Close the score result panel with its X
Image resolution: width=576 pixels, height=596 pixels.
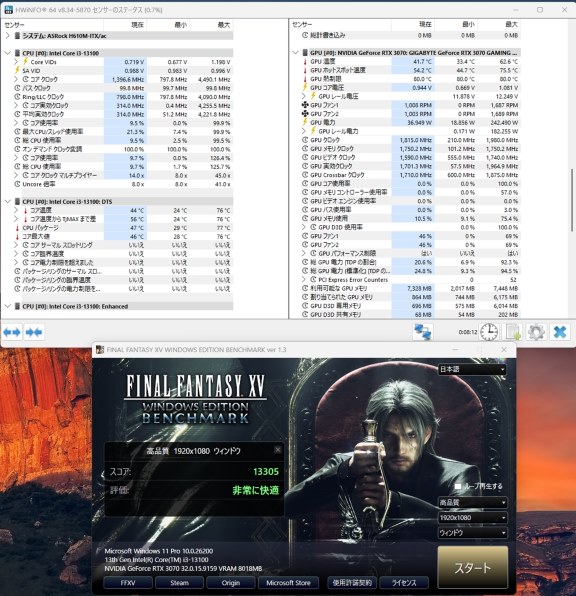click(x=278, y=450)
